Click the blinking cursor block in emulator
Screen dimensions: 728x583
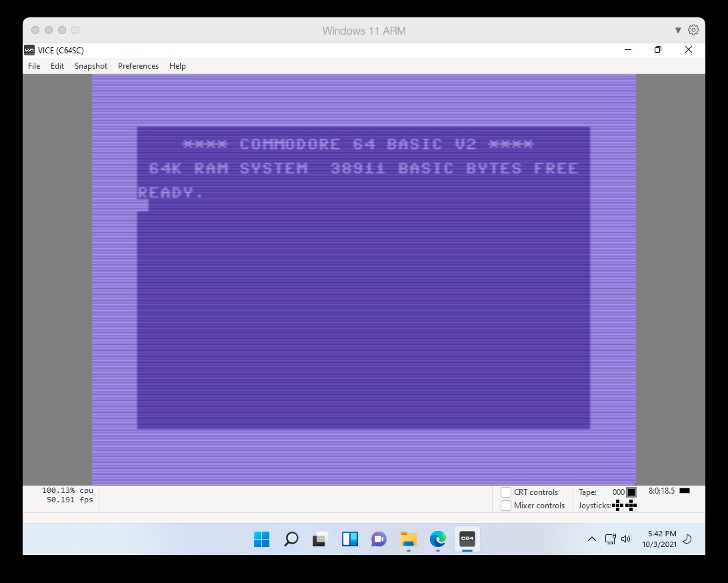tap(143, 205)
